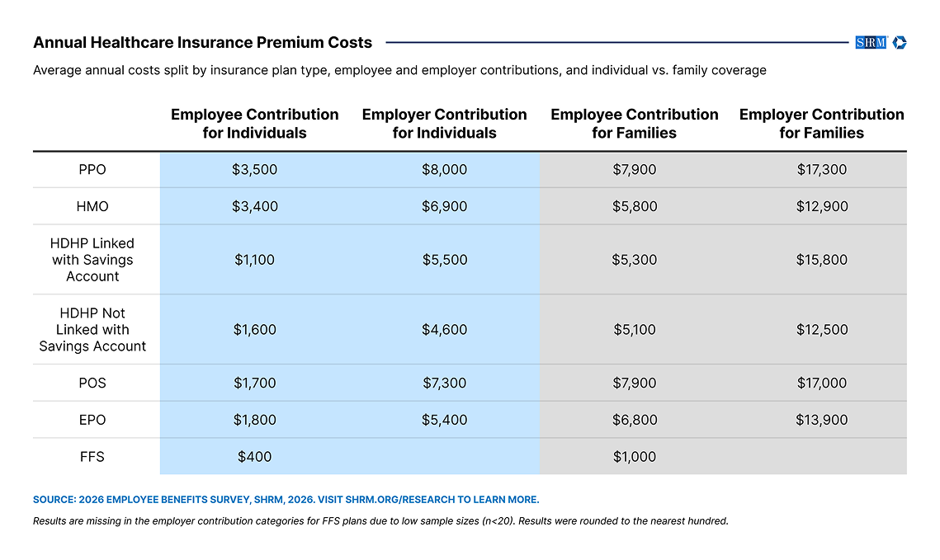
Task: Click the Employer Contribution for Families header
Action: click(x=821, y=124)
